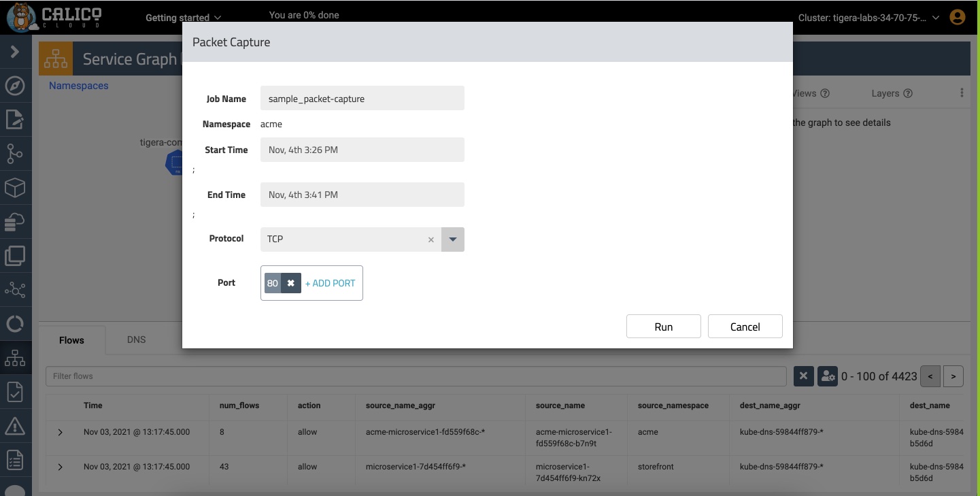Image resolution: width=980 pixels, height=496 pixels.
Task: Click the Layers help icon
Action: (907, 93)
